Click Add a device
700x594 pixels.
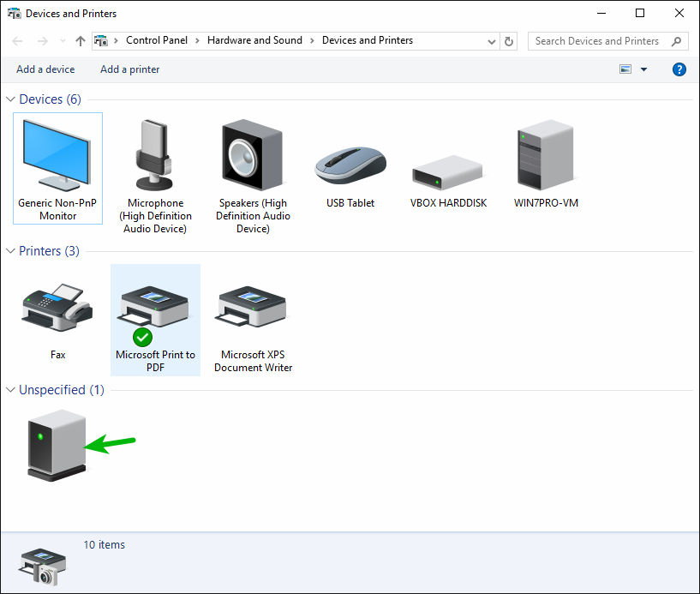point(45,69)
